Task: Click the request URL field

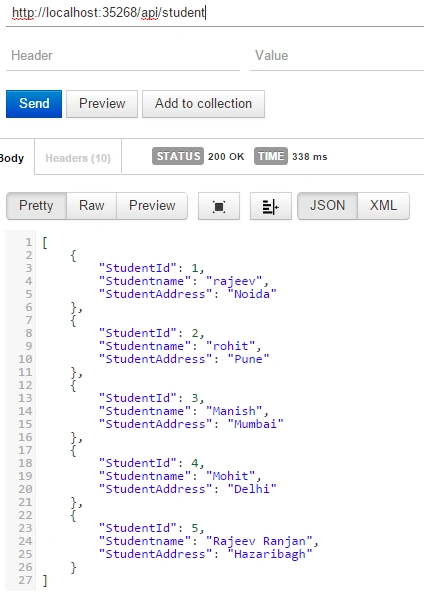Action: tap(215, 13)
